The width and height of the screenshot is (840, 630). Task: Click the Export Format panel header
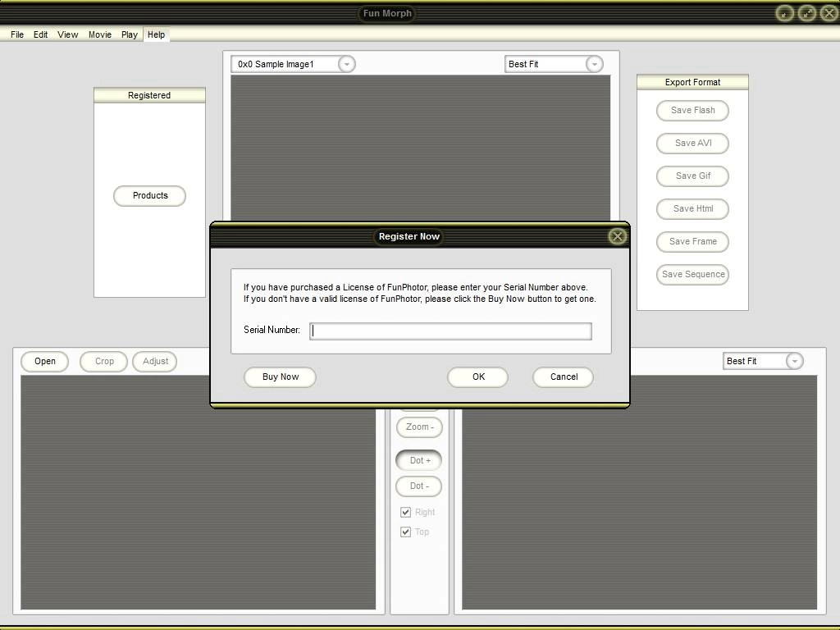pyautogui.click(x=692, y=82)
